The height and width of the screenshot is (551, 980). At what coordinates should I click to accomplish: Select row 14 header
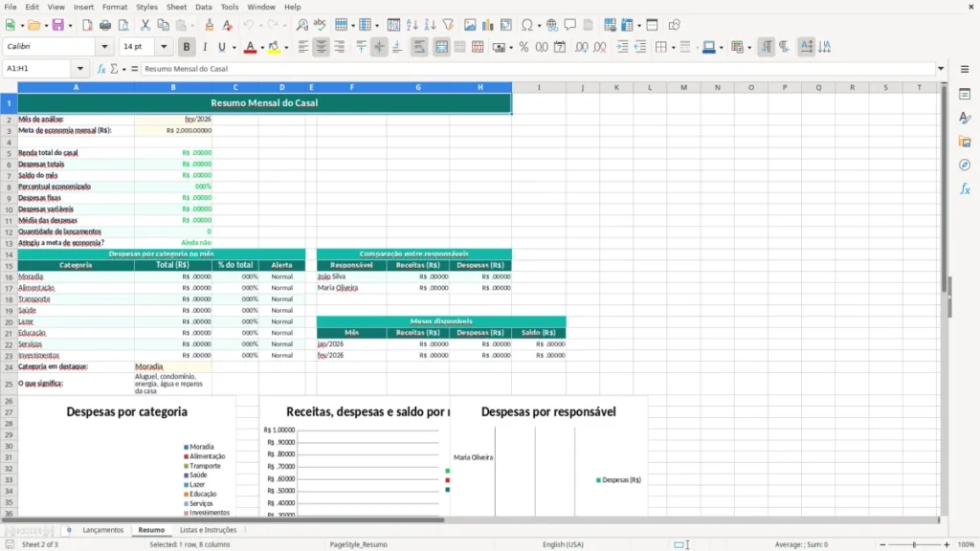tap(9, 254)
